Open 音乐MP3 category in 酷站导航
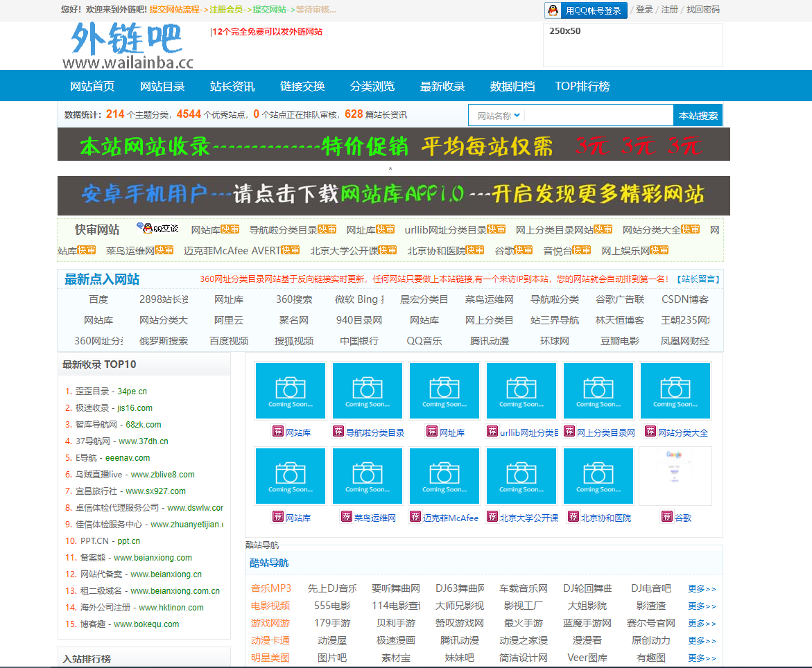 point(271,588)
